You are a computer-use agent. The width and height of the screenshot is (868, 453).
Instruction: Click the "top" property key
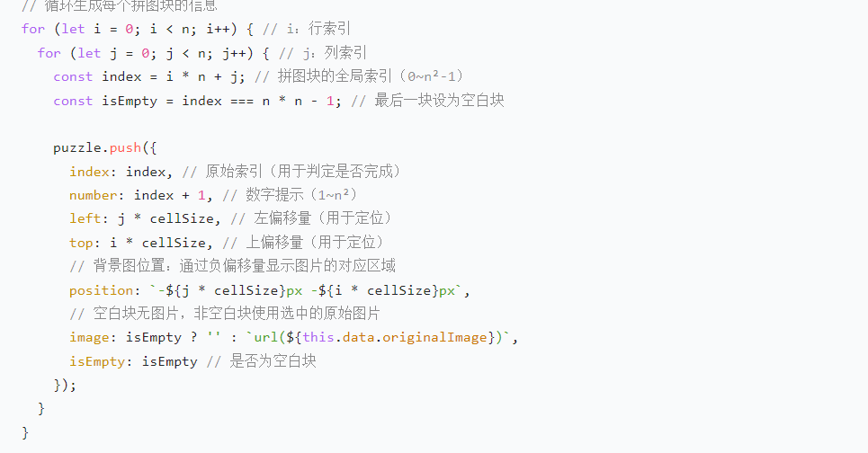coord(81,243)
